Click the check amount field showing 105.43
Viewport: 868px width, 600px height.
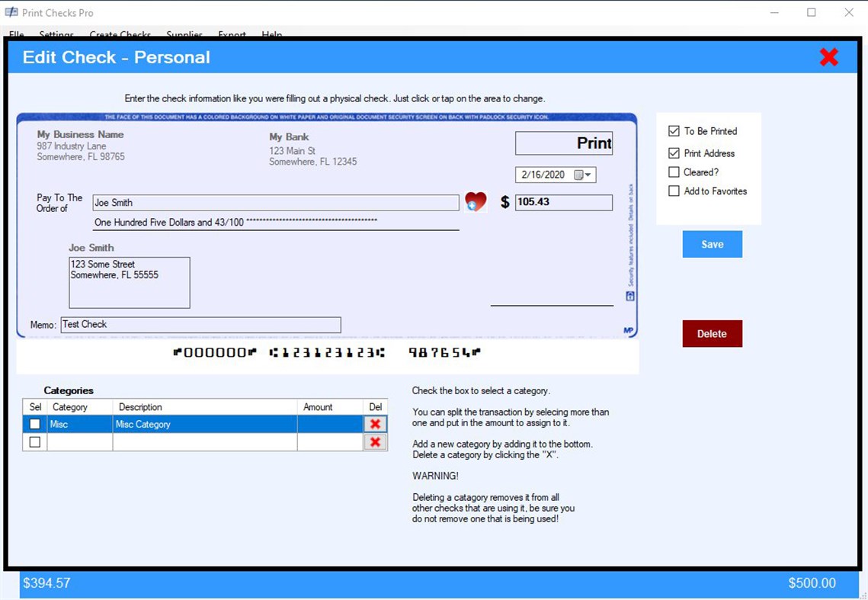(564, 202)
